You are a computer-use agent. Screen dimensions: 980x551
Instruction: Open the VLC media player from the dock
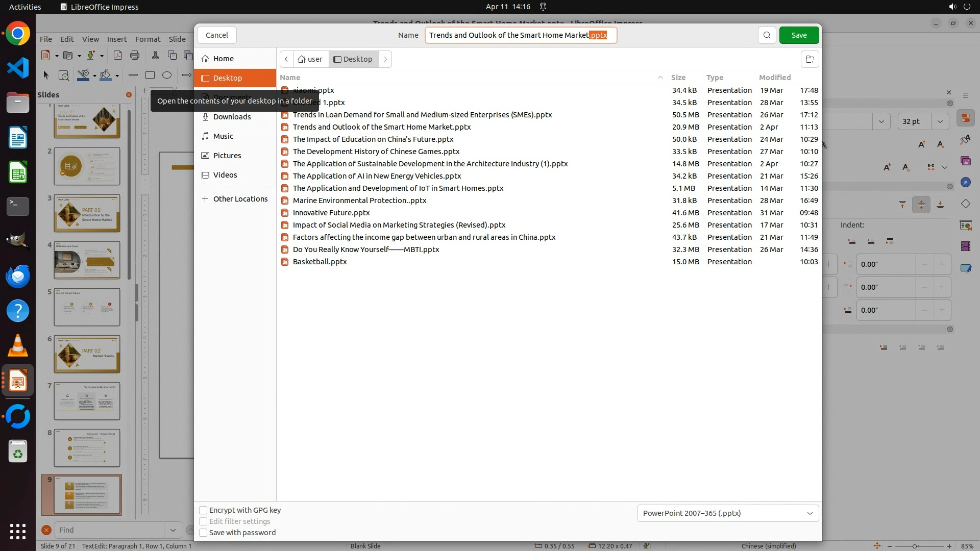pyautogui.click(x=18, y=346)
